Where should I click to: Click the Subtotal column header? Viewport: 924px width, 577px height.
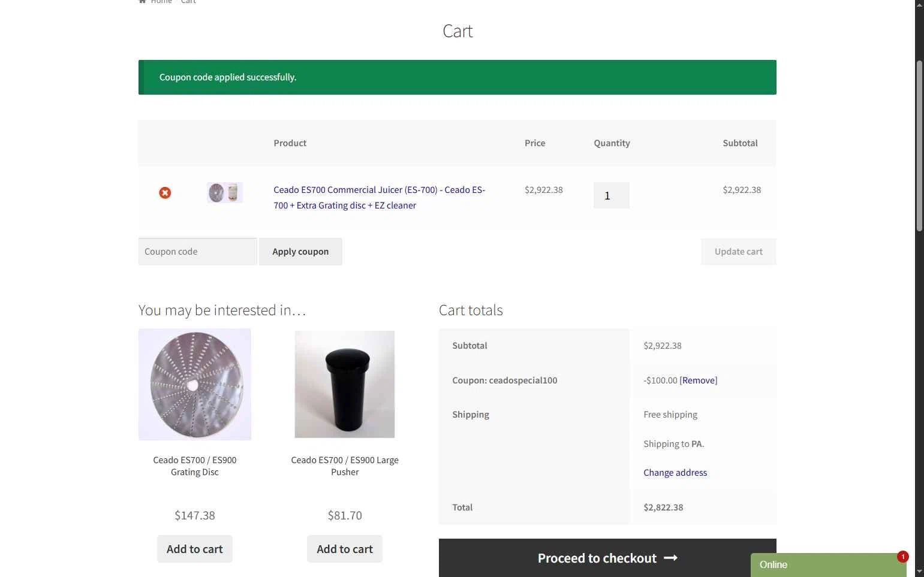pos(740,143)
